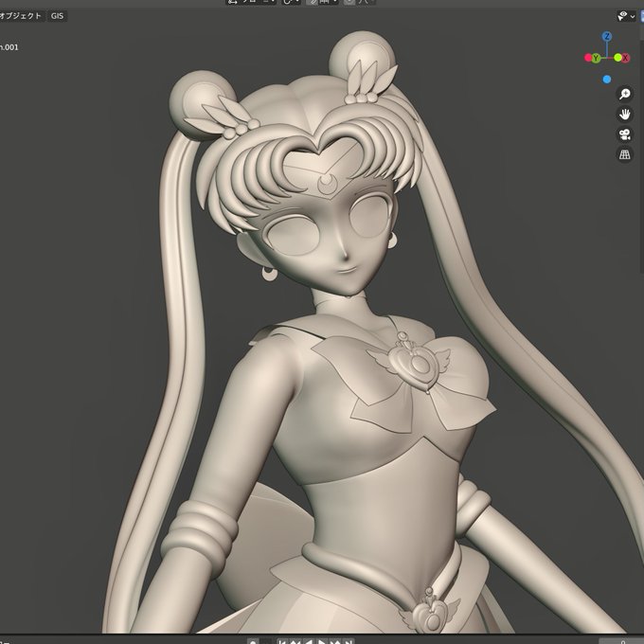
Task: Toggle perspective/orthographic grid button
Action: pos(625,154)
